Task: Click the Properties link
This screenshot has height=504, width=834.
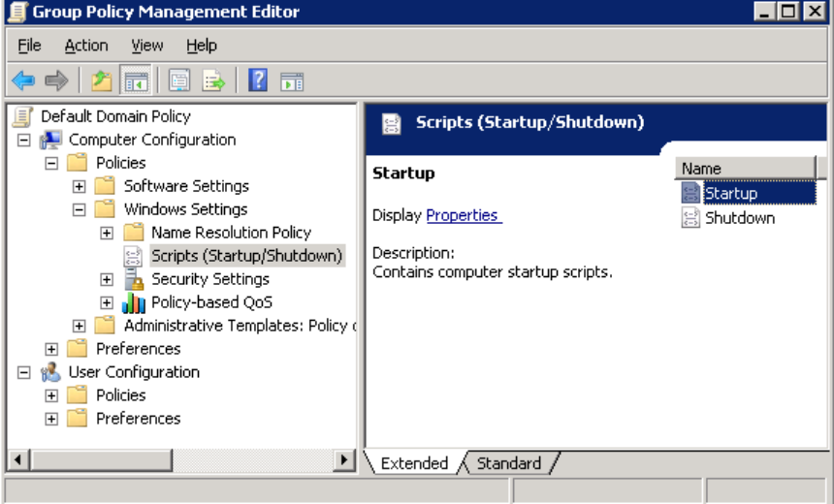Action: [464, 215]
